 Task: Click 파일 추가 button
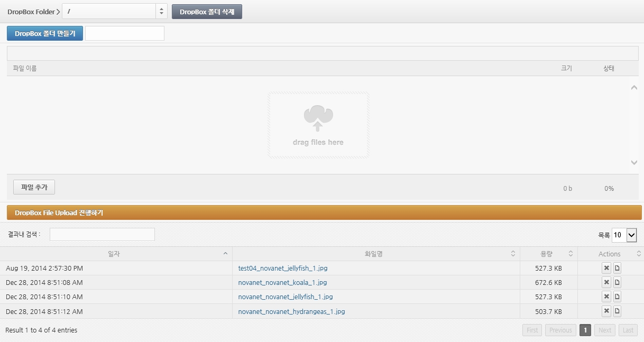pyautogui.click(x=34, y=187)
